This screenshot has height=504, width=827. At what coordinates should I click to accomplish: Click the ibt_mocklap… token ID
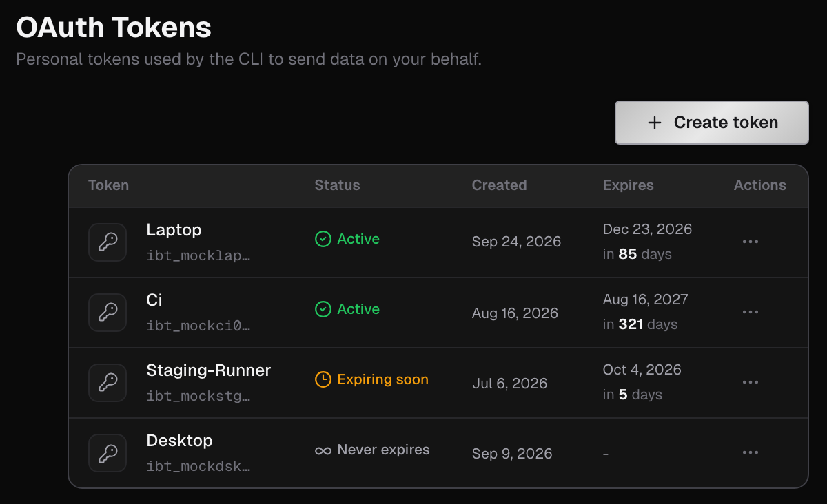tap(198, 255)
